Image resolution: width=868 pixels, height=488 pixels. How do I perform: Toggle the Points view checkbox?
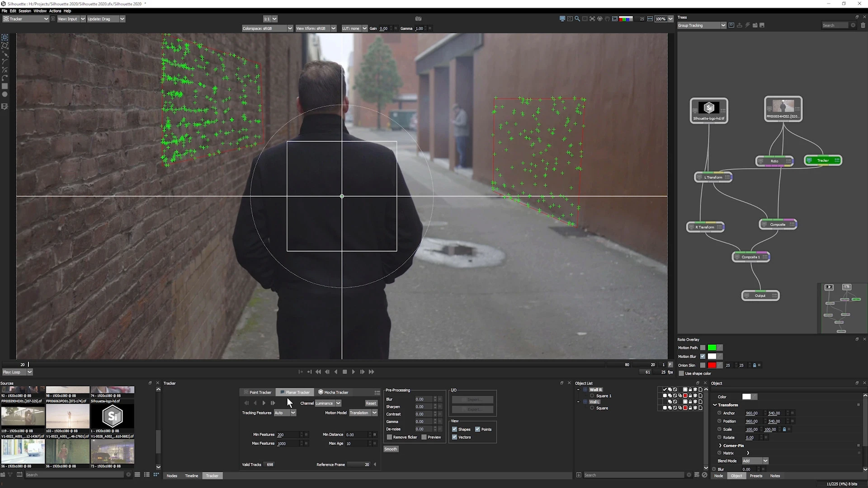click(477, 429)
